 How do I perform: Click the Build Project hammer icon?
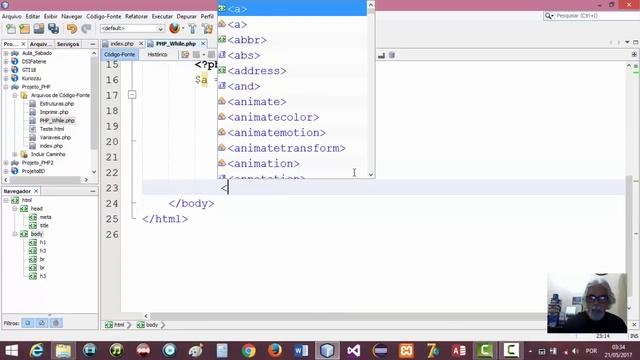pos(192,29)
